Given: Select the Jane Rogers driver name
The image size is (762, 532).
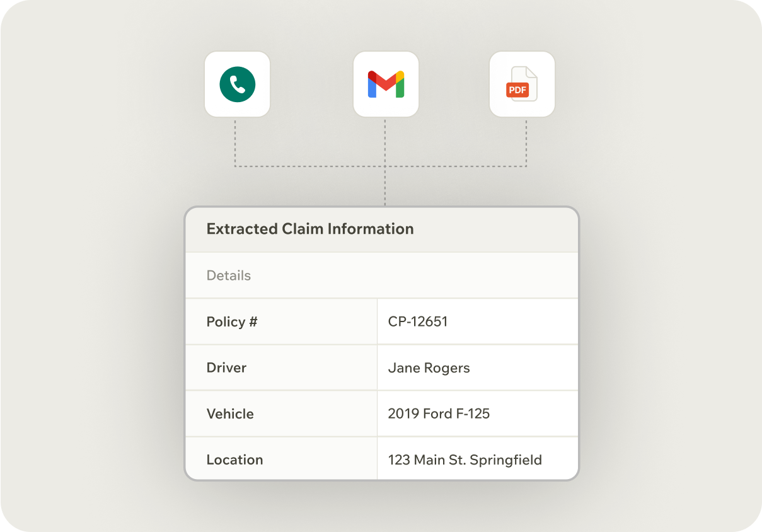Looking at the screenshot, I should (x=429, y=367).
